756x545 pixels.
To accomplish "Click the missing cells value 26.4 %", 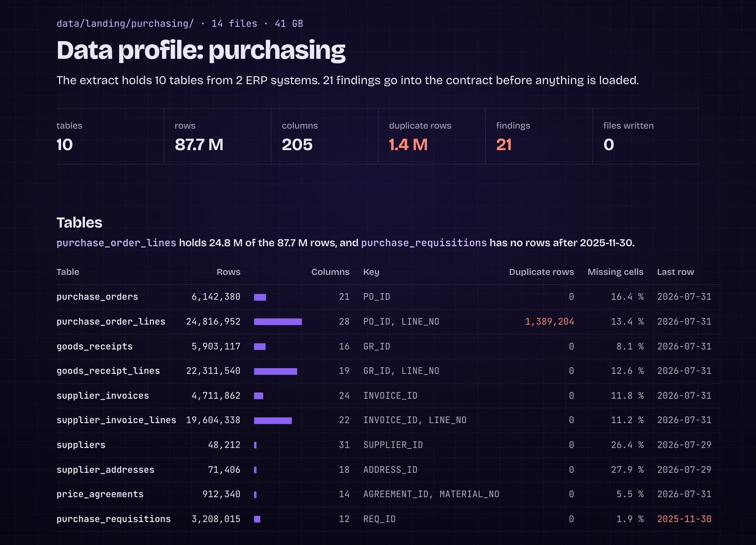I will [627, 445].
